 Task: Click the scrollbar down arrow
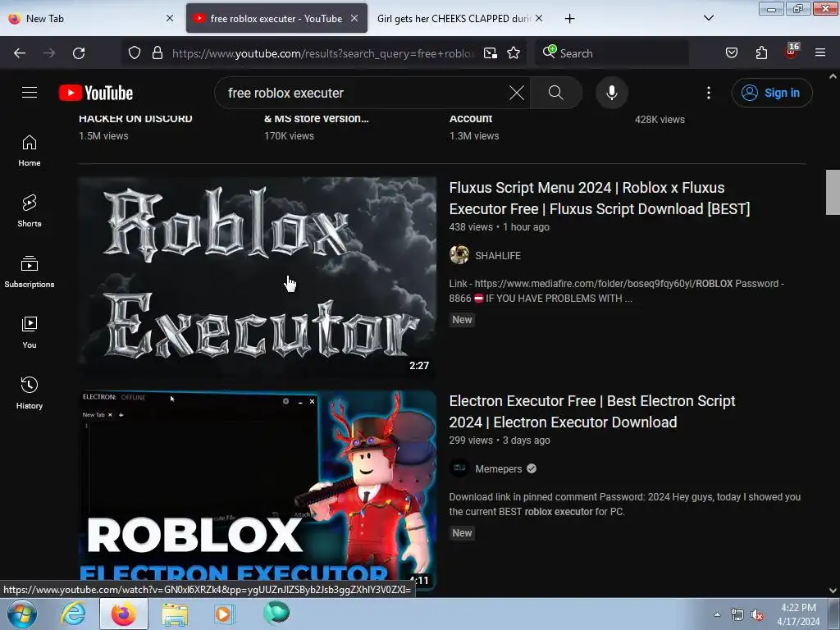(x=833, y=591)
